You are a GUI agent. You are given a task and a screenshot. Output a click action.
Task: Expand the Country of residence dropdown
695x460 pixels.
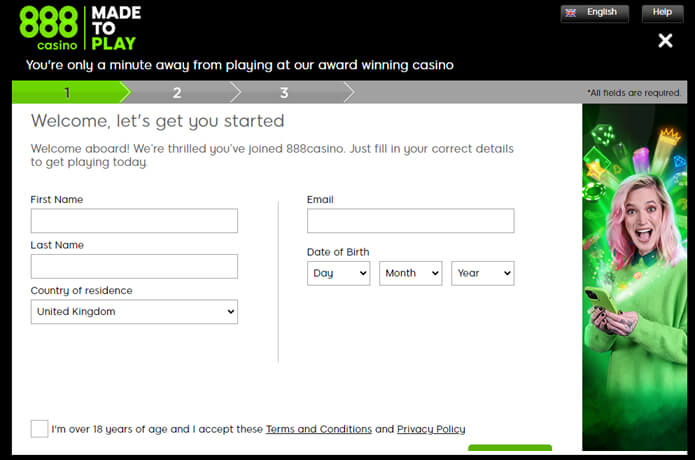tap(134, 312)
